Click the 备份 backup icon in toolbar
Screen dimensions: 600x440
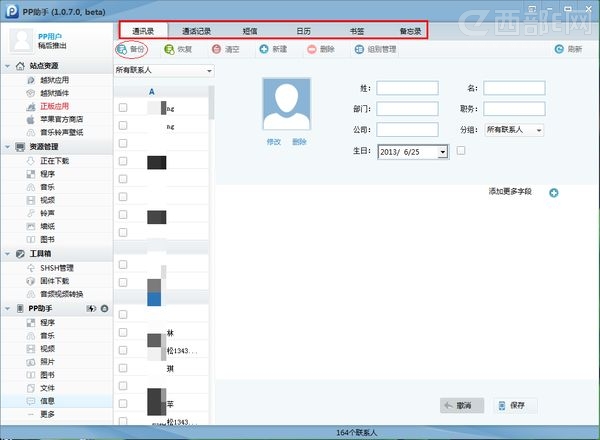coord(122,49)
